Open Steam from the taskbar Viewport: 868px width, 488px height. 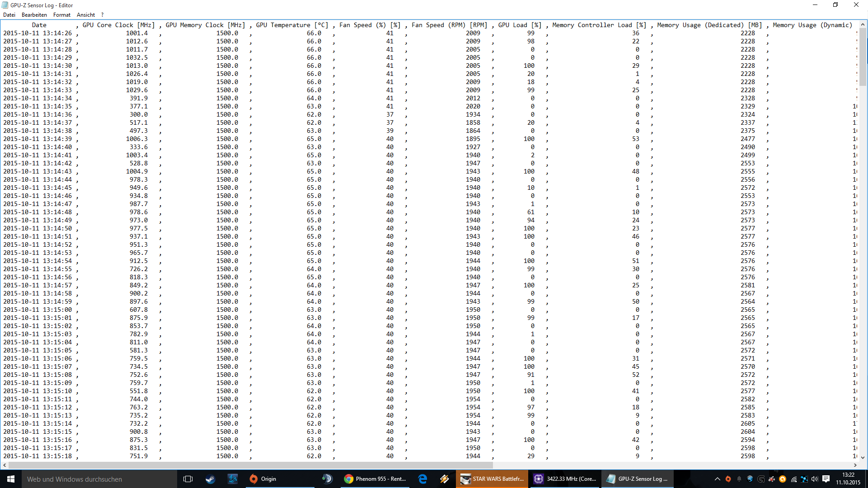point(210,479)
